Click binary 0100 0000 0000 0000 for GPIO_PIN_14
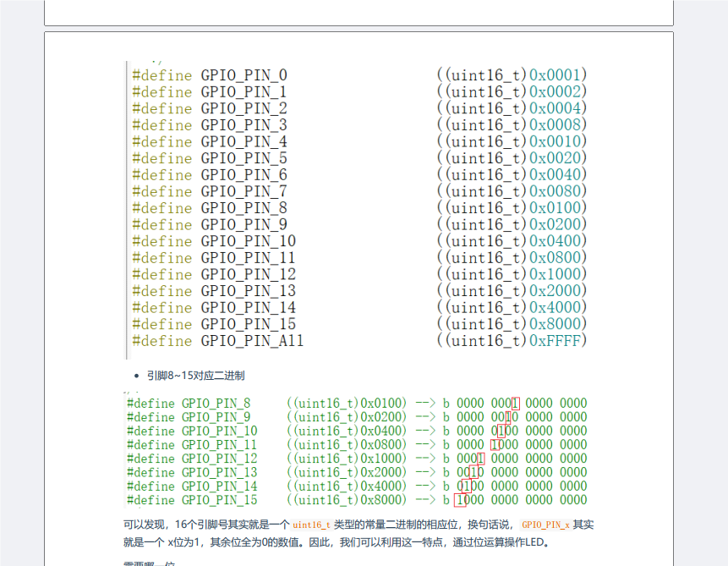 pos(522,486)
